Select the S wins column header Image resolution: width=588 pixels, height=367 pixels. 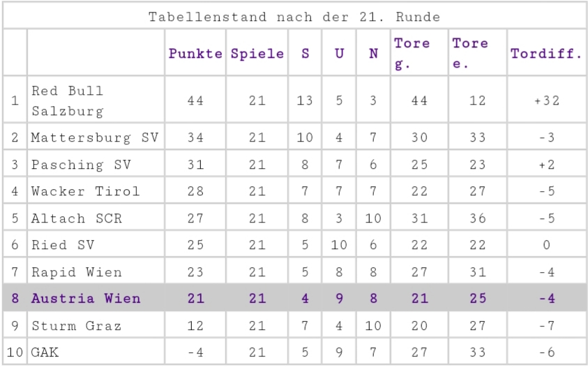pos(305,53)
